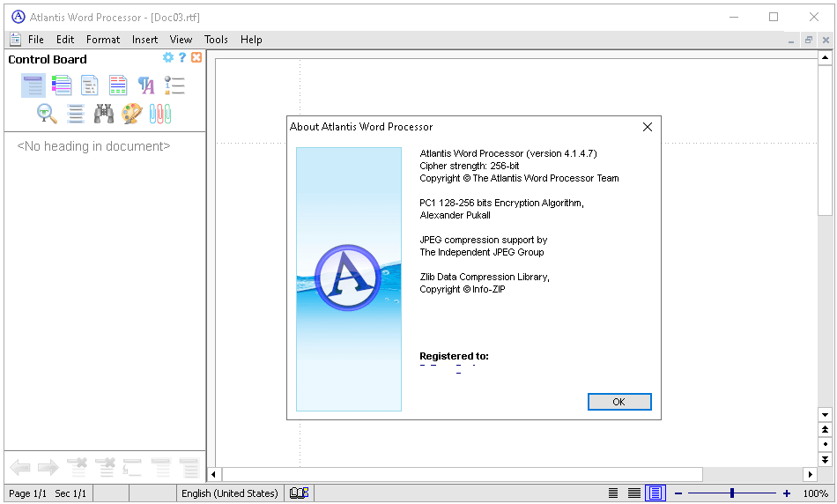Click OK in the About dialog

[619, 402]
